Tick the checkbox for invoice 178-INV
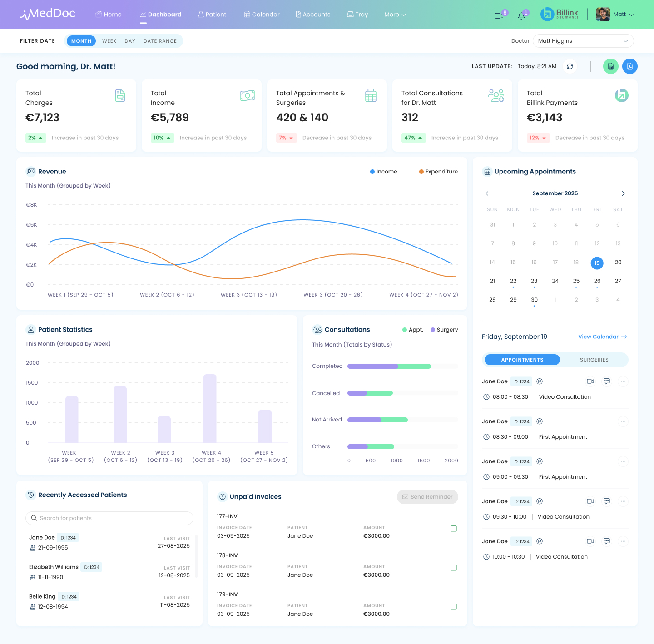Image resolution: width=654 pixels, height=644 pixels. [454, 568]
